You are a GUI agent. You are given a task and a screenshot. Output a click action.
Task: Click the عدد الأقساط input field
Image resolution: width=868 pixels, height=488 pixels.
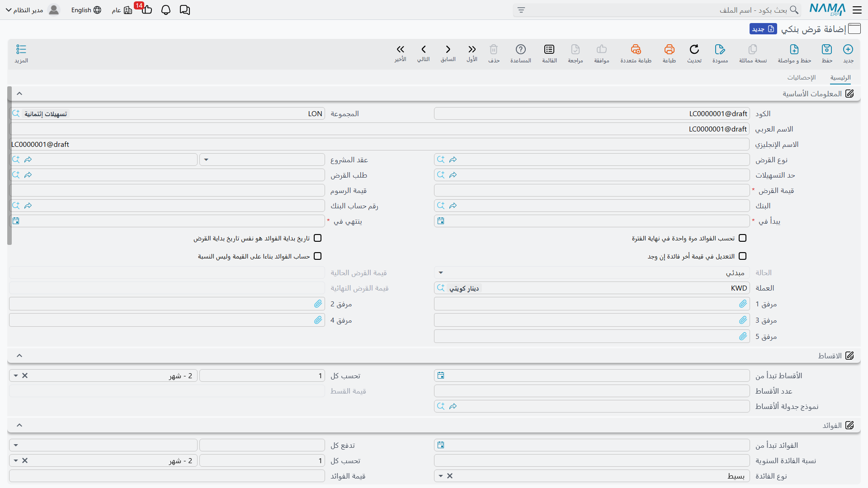tap(592, 391)
